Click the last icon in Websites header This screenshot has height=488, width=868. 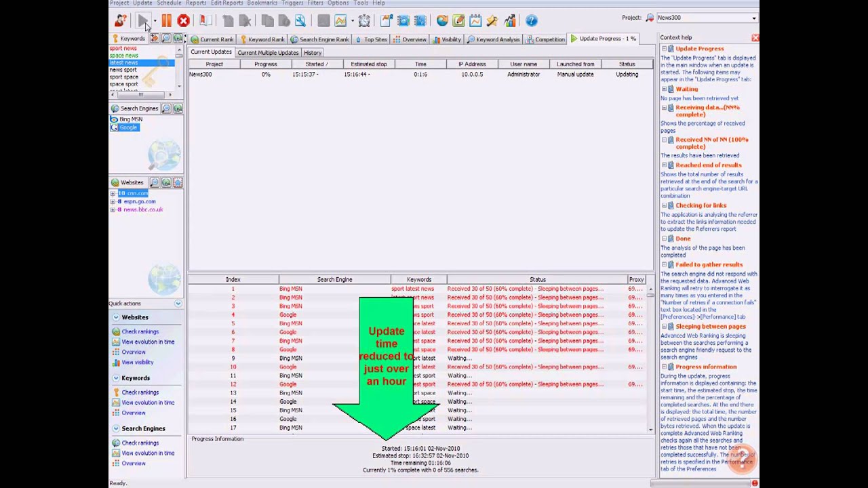(x=178, y=182)
